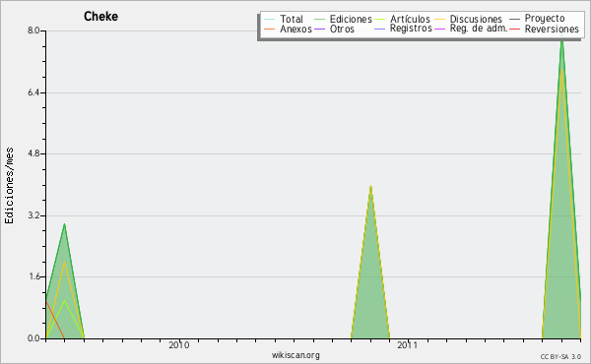Viewport: 591px width, 364px height.
Task: Click the 6.4 y-axis value
Action: click(33, 92)
